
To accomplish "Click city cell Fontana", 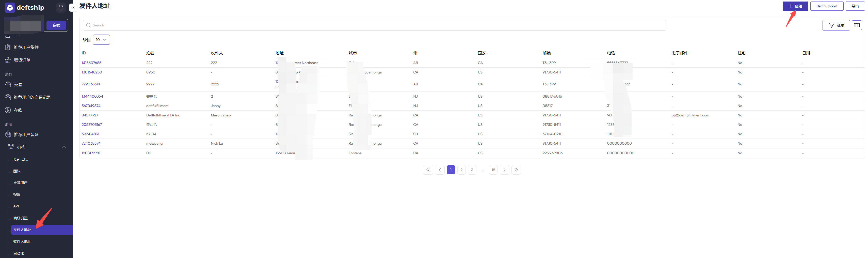I will tap(355, 153).
